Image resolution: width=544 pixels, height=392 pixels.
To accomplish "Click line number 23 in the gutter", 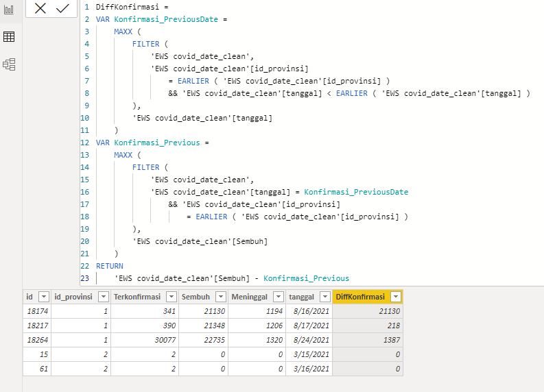I will click(85, 278).
